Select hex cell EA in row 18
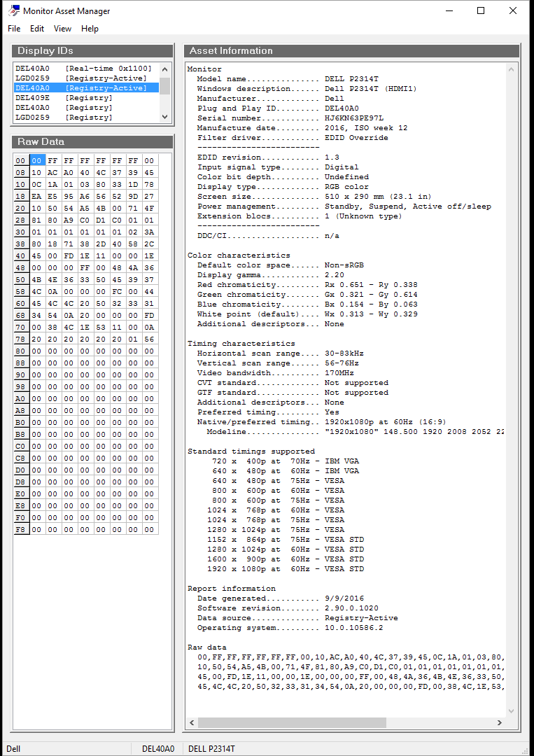The image size is (534, 756). [37, 196]
